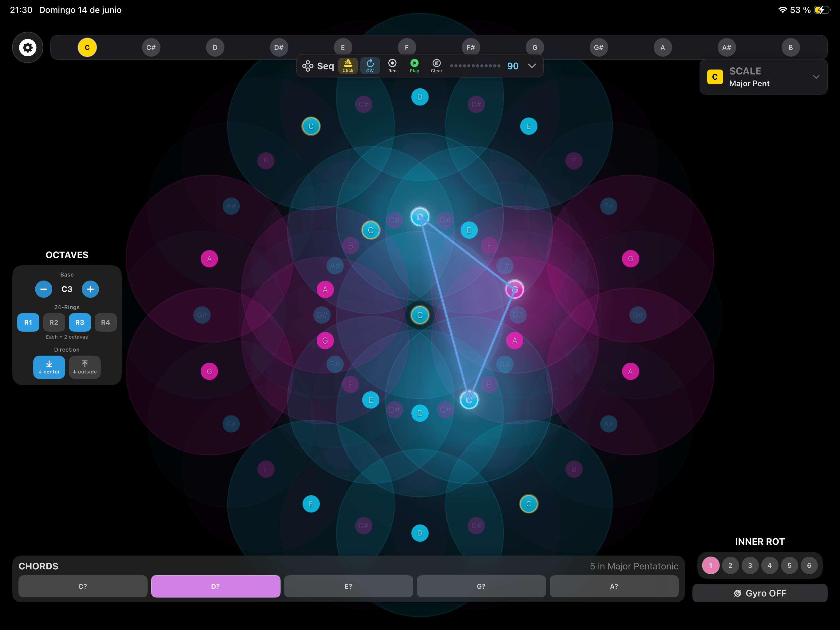Select inner rotation 2
The width and height of the screenshot is (840, 630).
point(730,565)
